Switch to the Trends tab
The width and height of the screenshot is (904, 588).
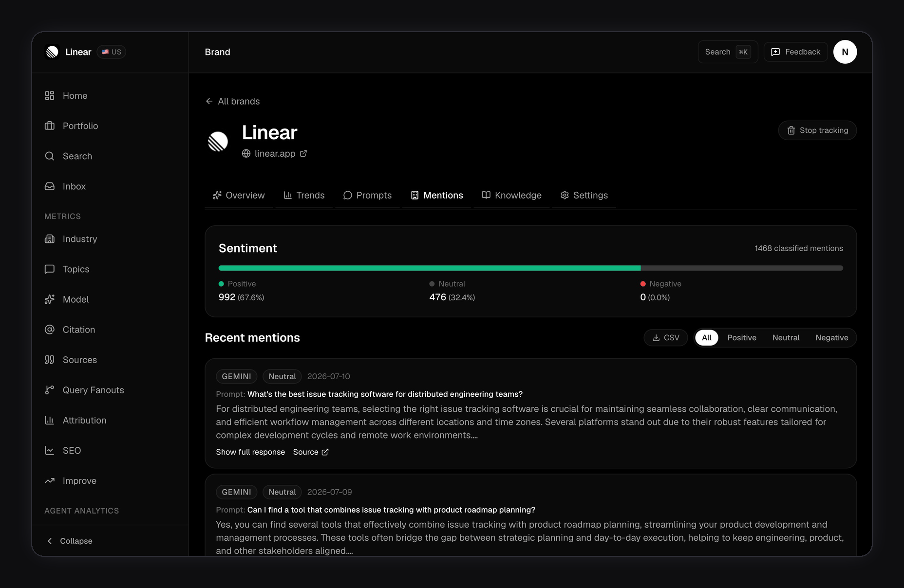(x=304, y=195)
